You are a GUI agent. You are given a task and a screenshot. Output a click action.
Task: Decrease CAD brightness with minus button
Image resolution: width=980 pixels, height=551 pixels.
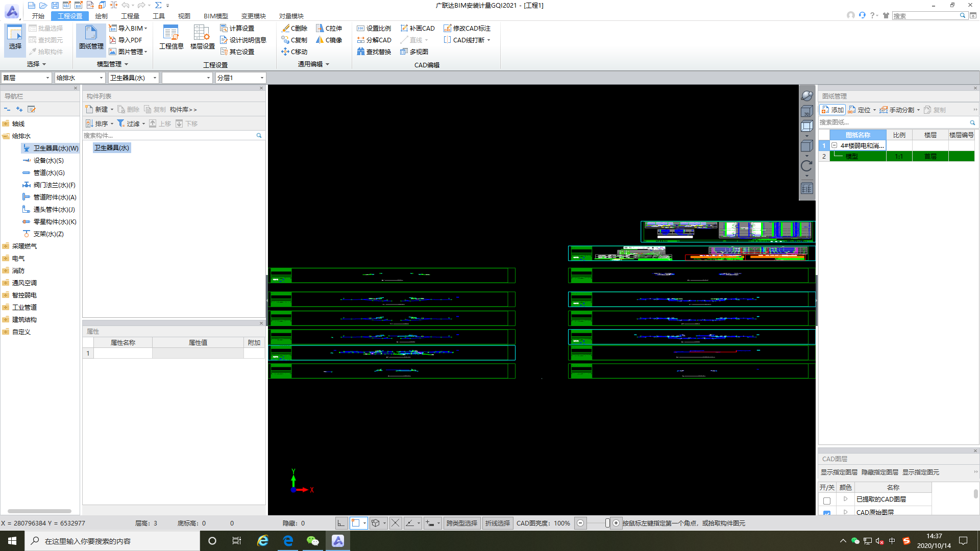pyautogui.click(x=580, y=523)
